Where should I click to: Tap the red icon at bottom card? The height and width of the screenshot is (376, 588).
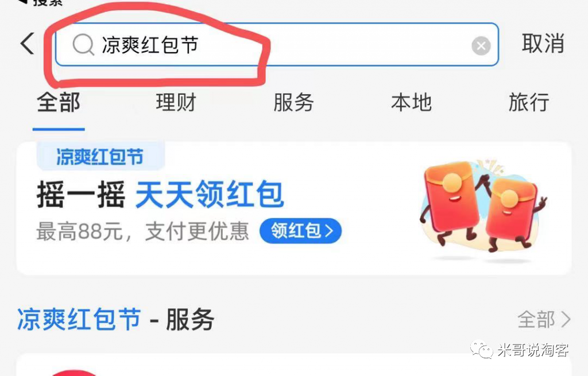(x=73, y=373)
